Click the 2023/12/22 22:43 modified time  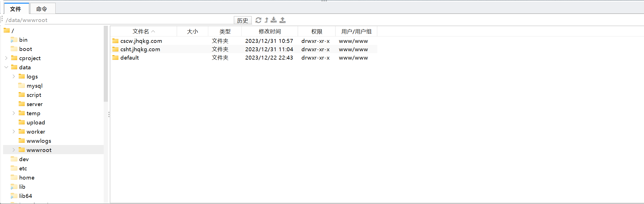click(269, 58)
